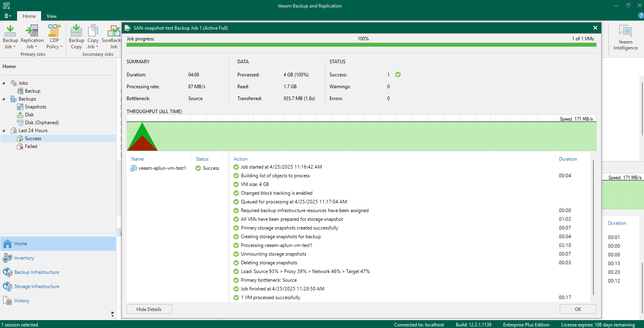Select 'Processing veeam-aplun-vm-test1' log entry
Image resolution: width=644 pixels, height=328 pixels.
(277, 245)
